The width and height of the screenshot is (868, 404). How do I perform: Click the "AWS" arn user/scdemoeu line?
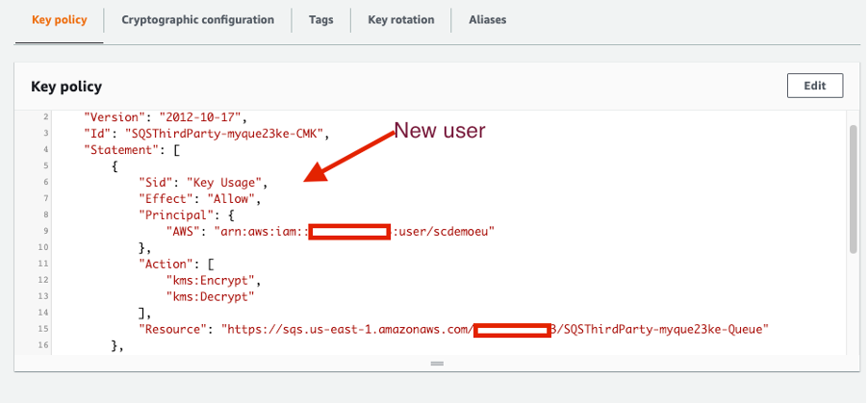(330, 231)
